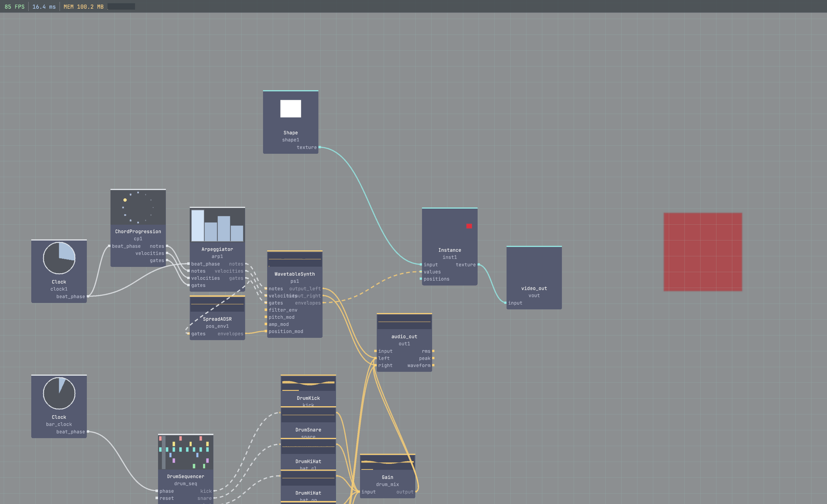The width and height of the screenshot is (827, 504).
Task: Click the WavetableSynth envelopes output port
Action: click(323, 303)
